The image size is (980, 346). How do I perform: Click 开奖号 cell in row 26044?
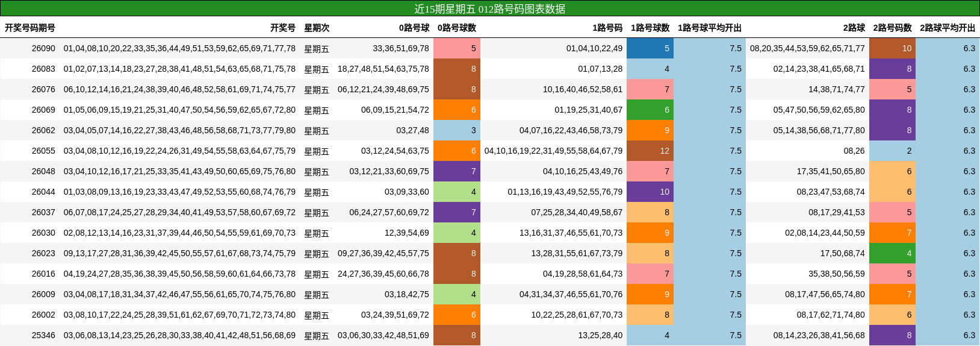pyautogui.click(x=179, y=192)
